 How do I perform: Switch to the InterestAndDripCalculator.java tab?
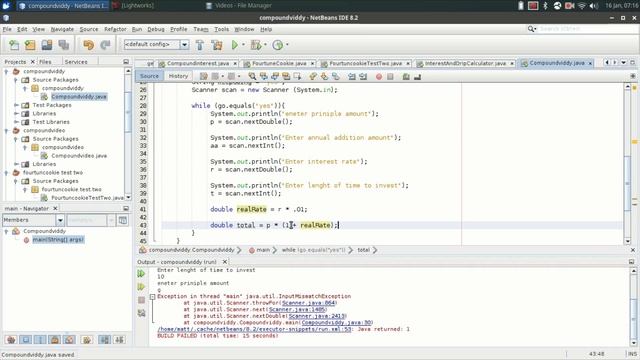click(x=465, y=64)
